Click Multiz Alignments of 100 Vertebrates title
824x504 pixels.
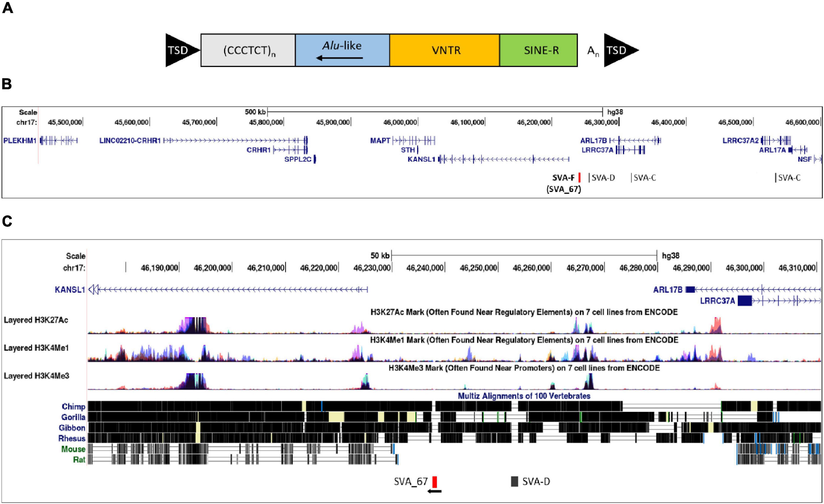pos(524,396)
